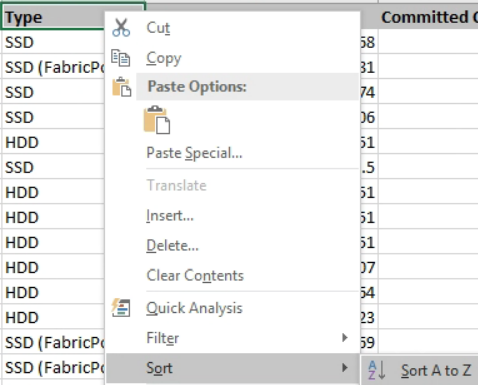Select the first HDD cell
The width and height of the screenshot is (478, 385).
54,142
